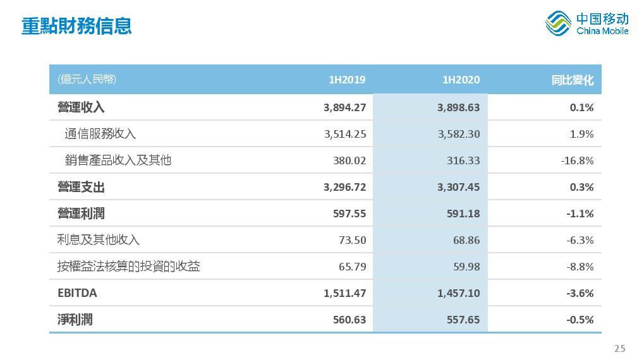Click the 淨利潤 row label
This screenshot has height=362, width=644.
click(75, 320)
